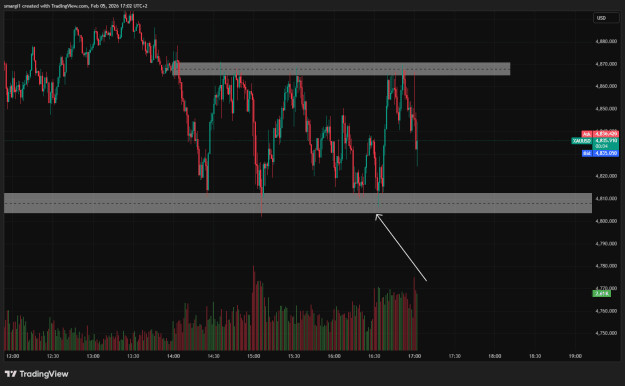Click the 18:30 time axis label
Viewport: 625px width, 386px height.
coord(535,356)
